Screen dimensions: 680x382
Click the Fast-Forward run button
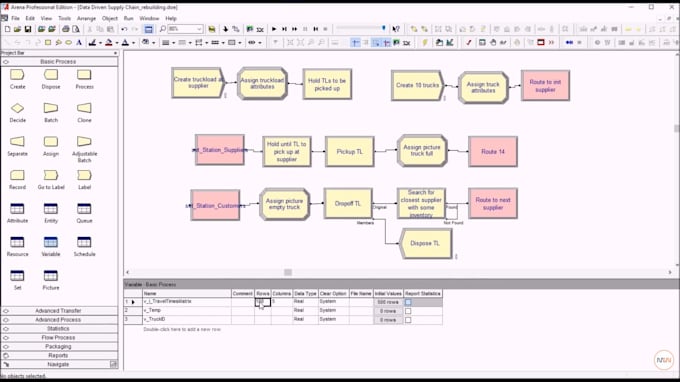pyautogui.click(x=295, y=29)
